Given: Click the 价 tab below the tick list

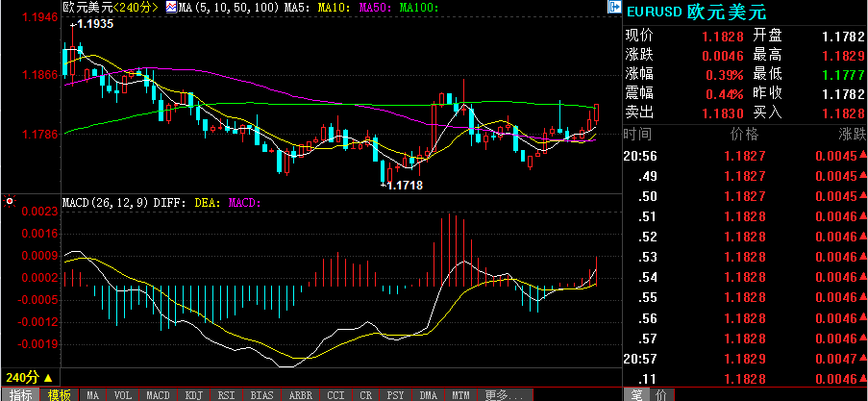Looking at the screenshot, I should point(660,394).
